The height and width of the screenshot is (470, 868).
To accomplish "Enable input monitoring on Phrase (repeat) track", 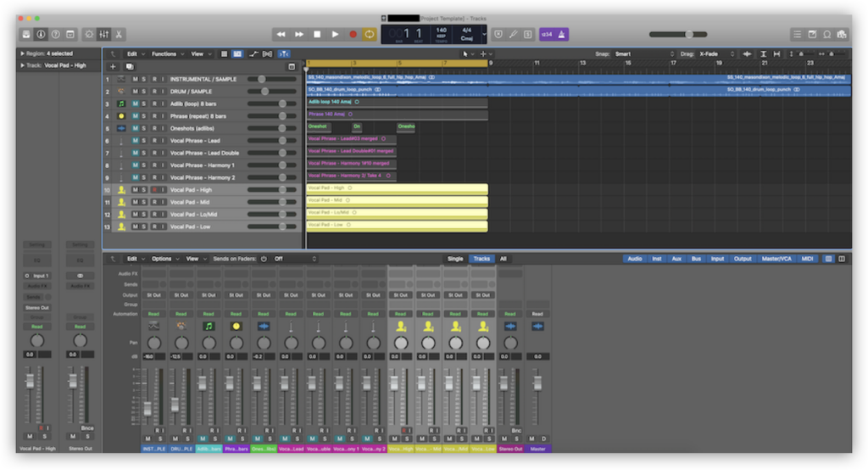I will 163,116.
